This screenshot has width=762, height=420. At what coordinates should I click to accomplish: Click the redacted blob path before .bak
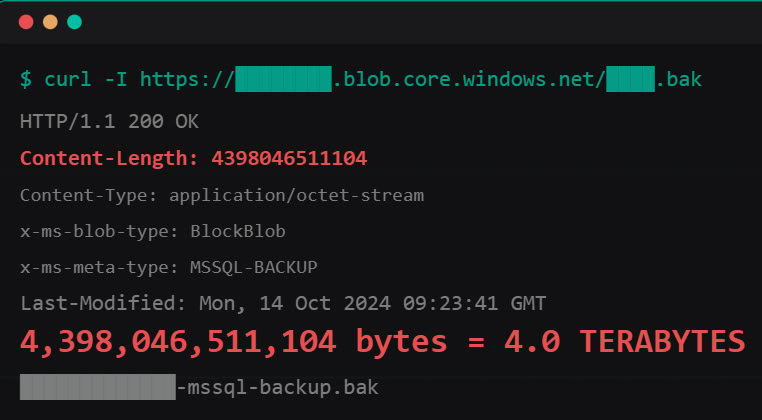coord(630,79)
